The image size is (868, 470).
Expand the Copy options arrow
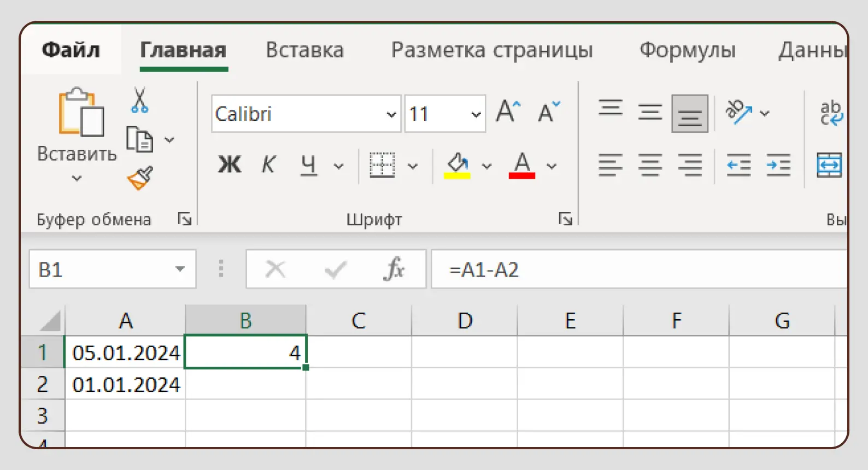[169, 140]
